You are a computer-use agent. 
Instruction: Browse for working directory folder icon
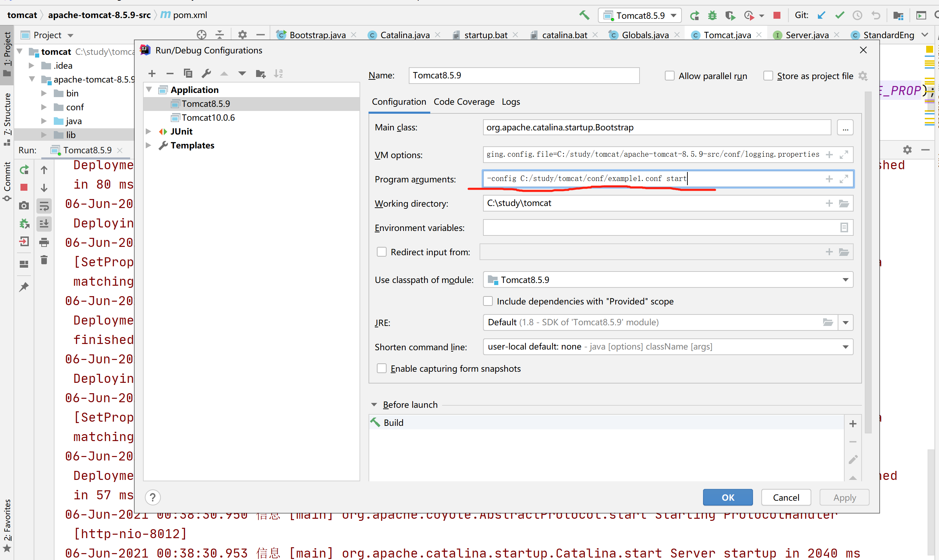coord(844,204)
